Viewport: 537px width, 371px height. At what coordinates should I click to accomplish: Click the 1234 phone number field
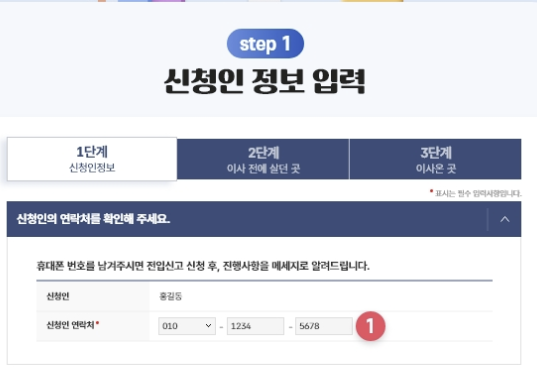point(255,326)
